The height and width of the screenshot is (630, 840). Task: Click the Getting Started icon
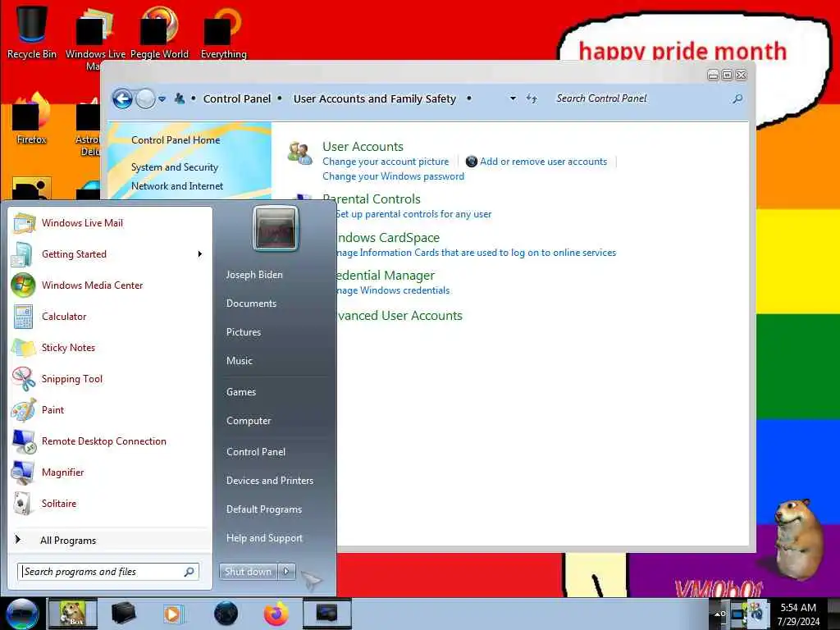pyautogui.click(x=22, y=254)
